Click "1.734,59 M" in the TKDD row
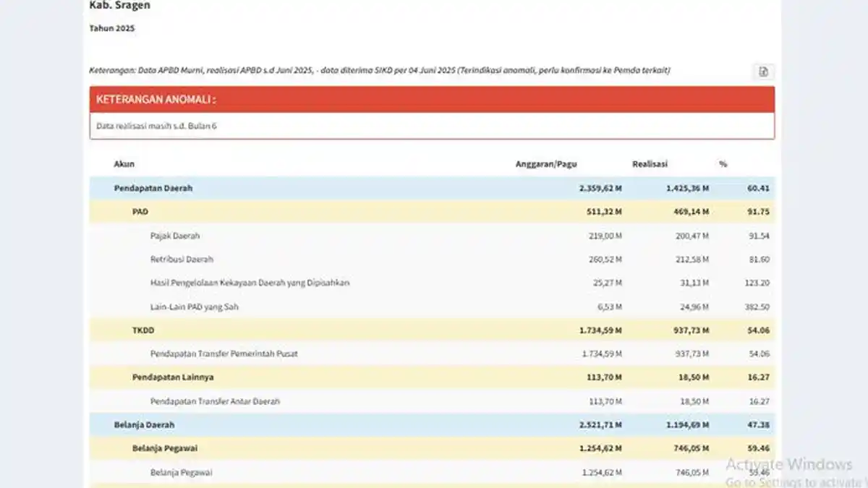Screen dimensions: 868x488 (600, 330)
